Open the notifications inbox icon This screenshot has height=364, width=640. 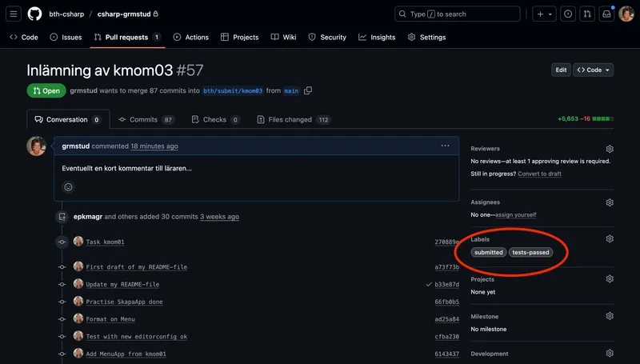pyautogui.click(x=608, y=14)
